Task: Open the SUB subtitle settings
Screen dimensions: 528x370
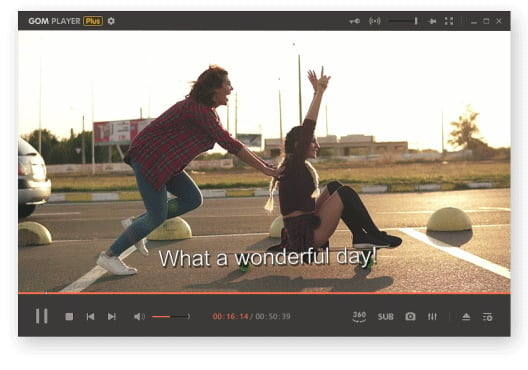Action: coord(386,317)
